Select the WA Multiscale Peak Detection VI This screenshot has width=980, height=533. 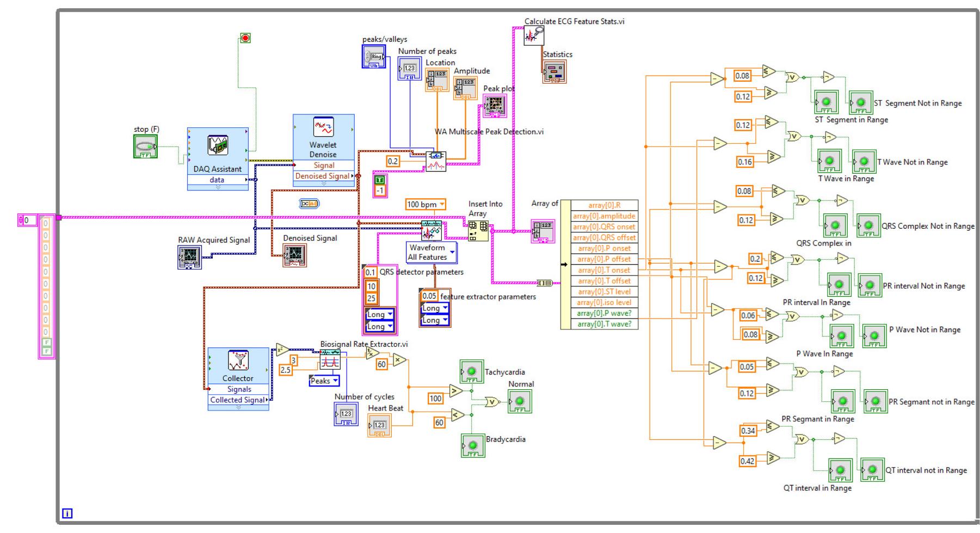click(x=436, y=161)
